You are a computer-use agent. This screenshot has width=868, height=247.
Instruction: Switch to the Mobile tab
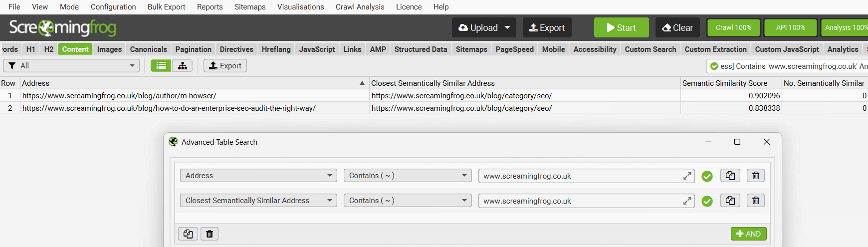(x=554, y=49)
